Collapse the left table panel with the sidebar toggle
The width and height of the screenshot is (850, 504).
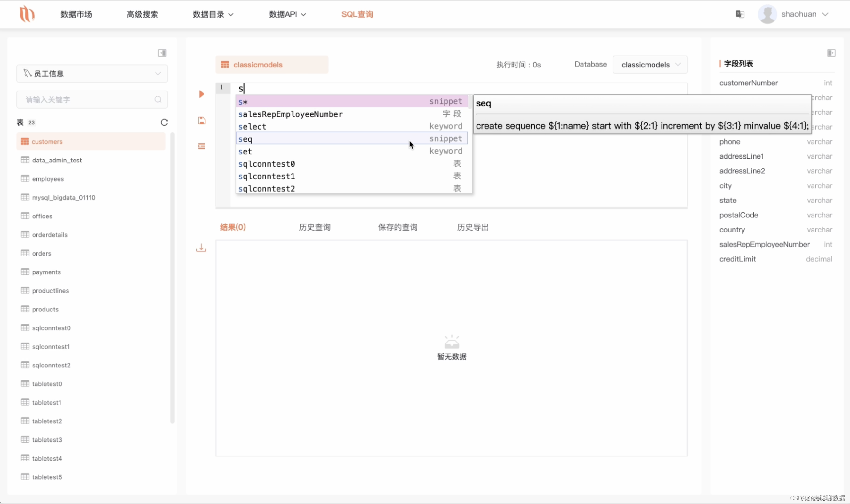pos(162,53)
